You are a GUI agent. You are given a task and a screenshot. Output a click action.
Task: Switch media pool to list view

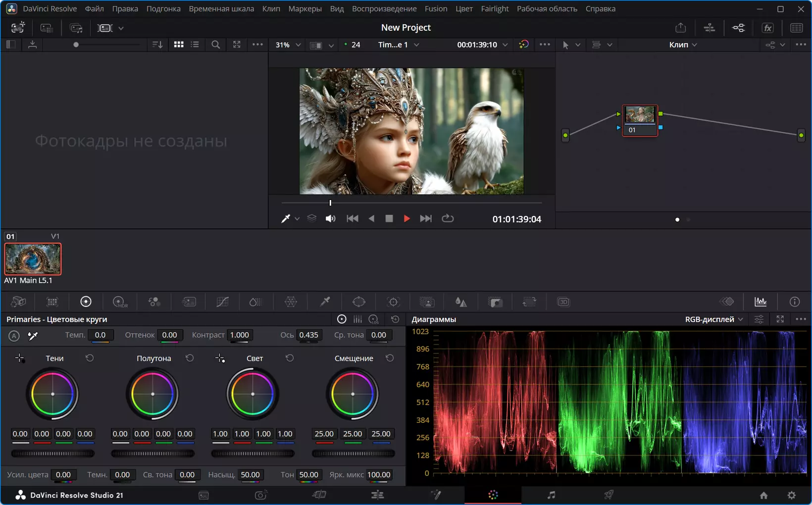tap(195, 45)
